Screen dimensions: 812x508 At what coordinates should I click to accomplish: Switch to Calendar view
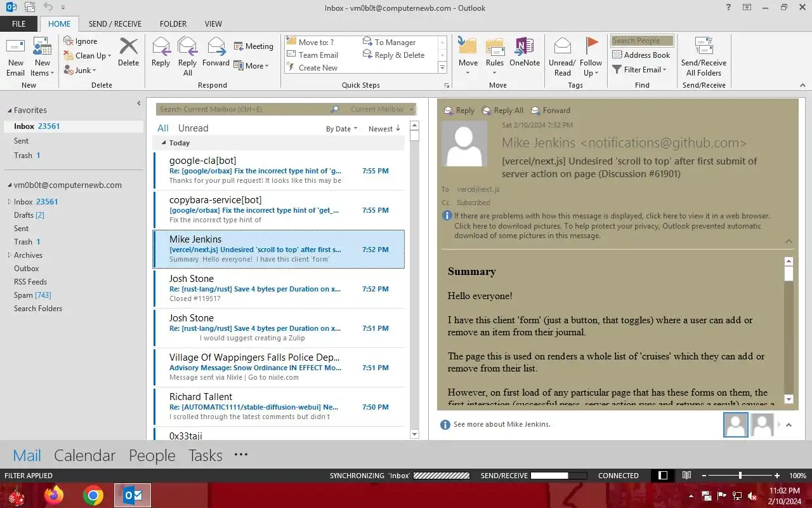pos(84,455)
